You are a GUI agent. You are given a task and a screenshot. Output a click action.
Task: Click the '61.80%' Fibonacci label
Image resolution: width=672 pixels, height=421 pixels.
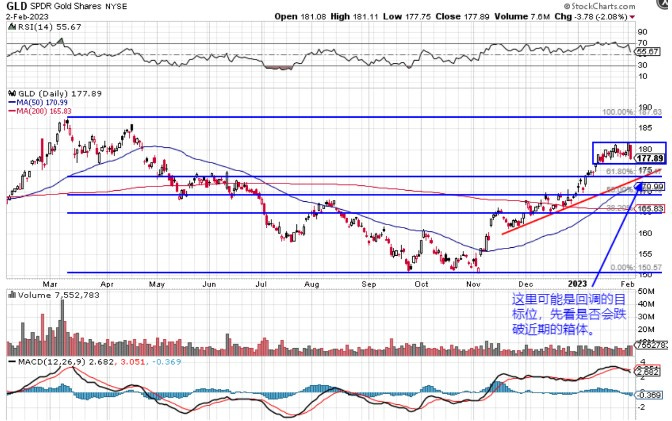click(620, 171)
